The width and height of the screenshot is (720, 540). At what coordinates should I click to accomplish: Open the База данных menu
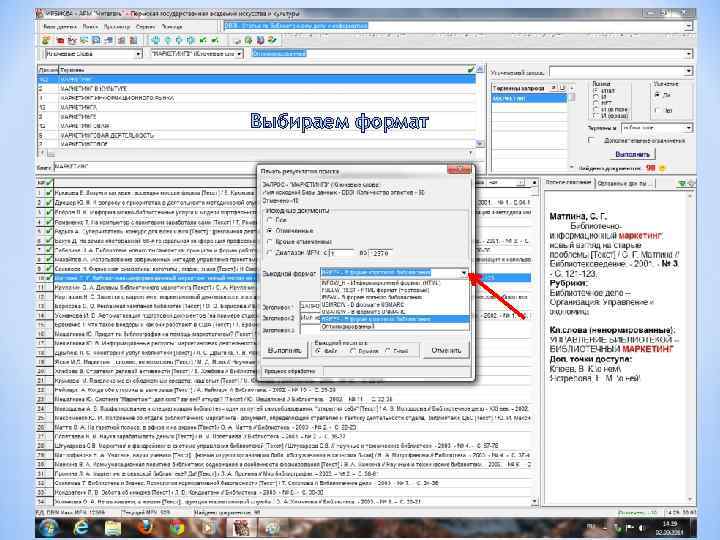[x=60, y=27]
